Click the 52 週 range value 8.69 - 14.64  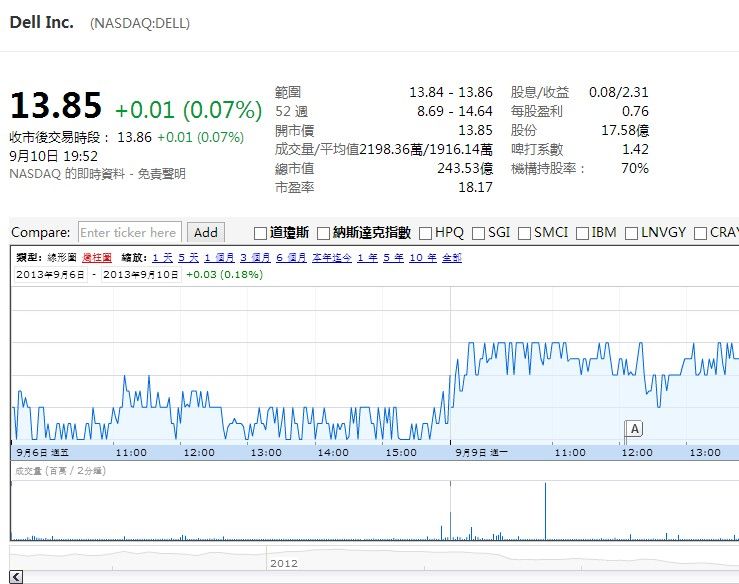click(x=454, y=111)
